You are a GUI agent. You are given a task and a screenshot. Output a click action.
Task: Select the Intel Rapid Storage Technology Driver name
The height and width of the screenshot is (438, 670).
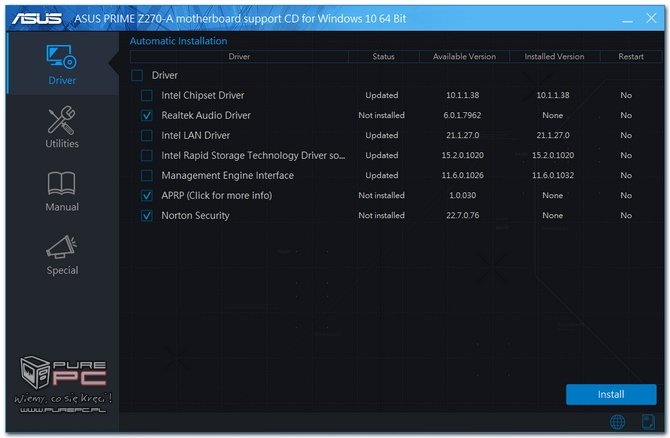[253, 155]
